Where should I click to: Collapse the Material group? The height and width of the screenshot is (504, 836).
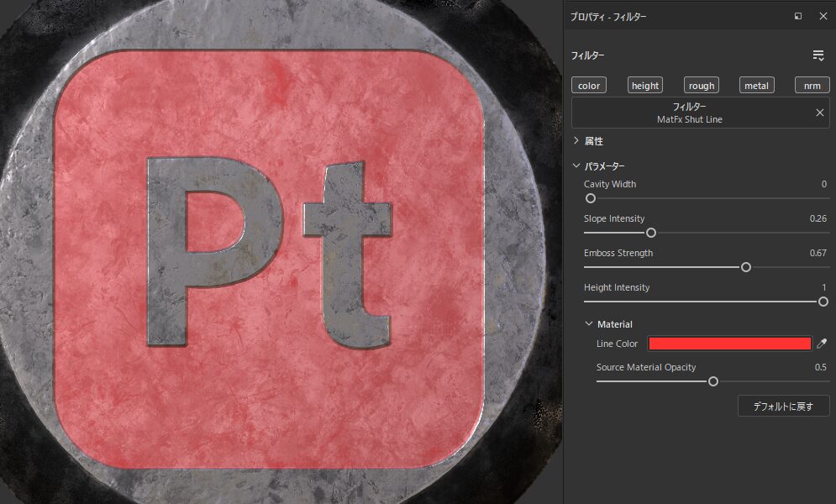pyautogui.click(x=589, y=324)
